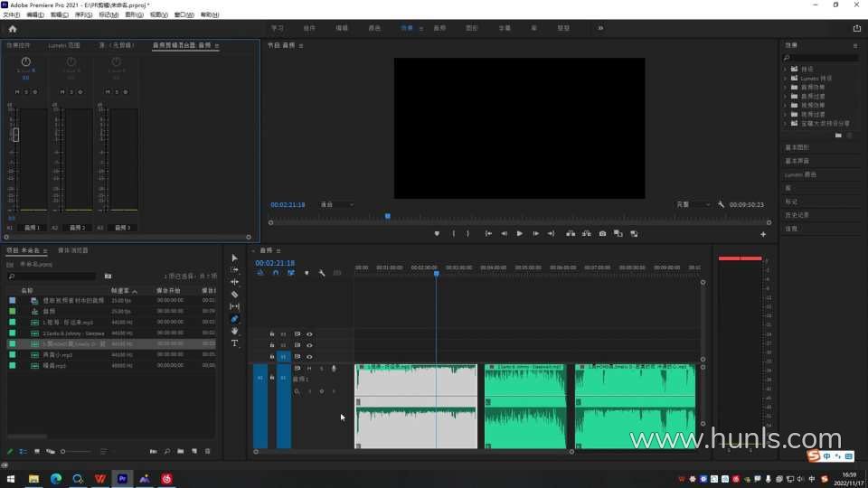The width and height of the screenshot is (868, 488).
Task: Open the zoom level dropdown in Program Monitor
Action: click(x=338, y=204)
